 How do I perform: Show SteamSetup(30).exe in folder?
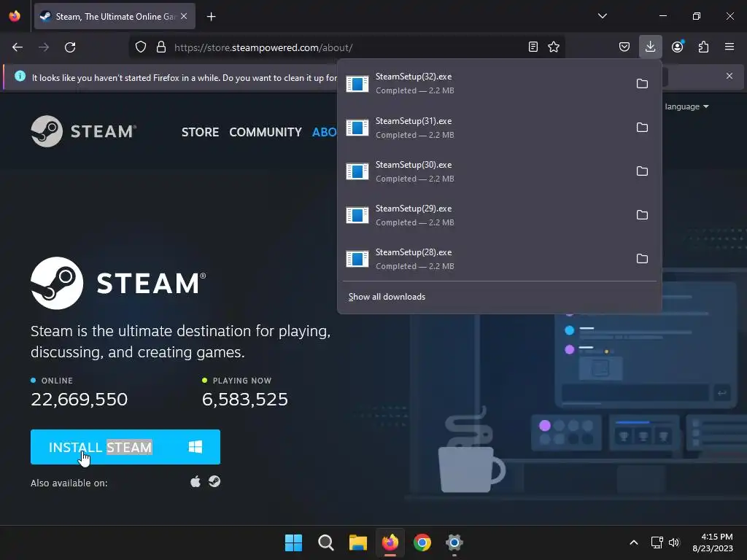[x=642, y=171]
